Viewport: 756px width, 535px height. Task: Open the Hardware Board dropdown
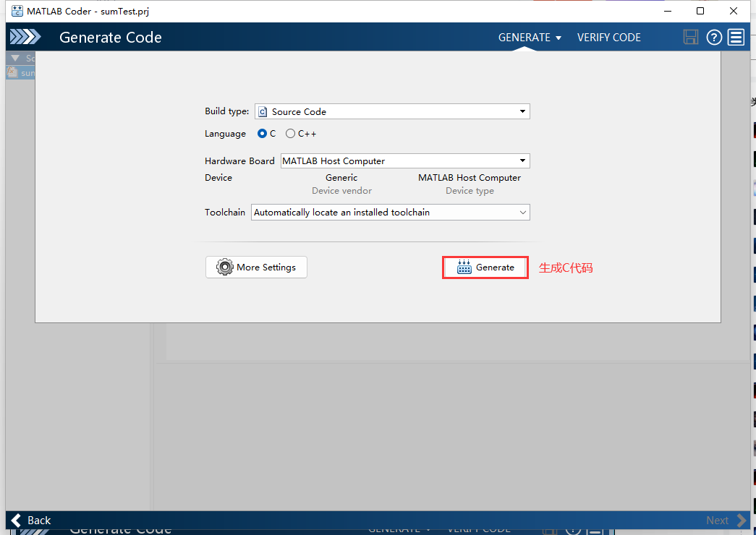[x=405, y=160]
